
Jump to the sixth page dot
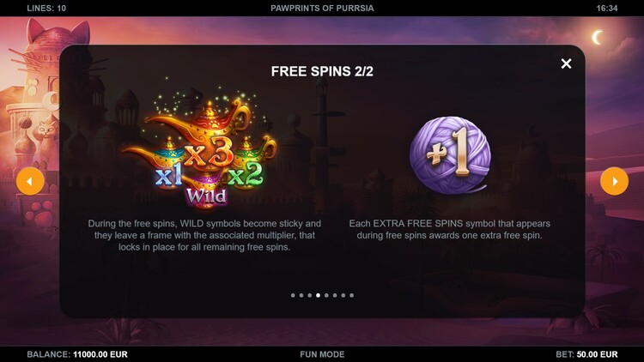335,295
